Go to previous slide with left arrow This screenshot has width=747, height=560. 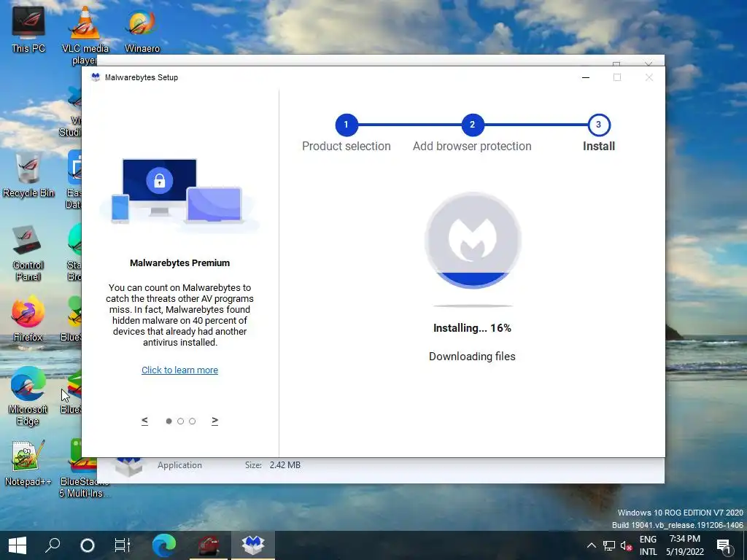(x=144, y=421)
